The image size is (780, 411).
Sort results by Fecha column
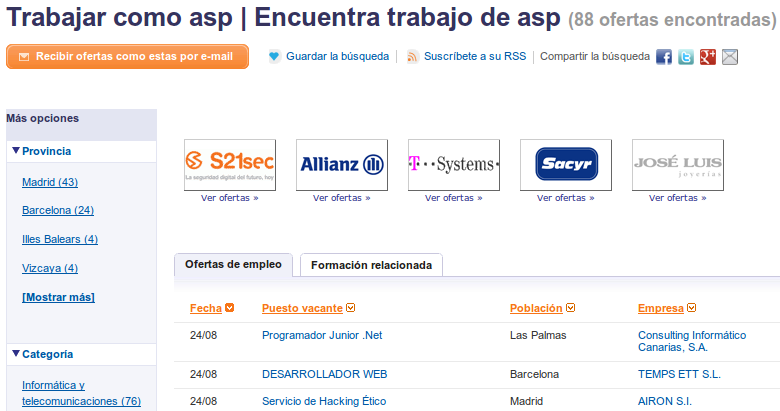coord(205,308)
